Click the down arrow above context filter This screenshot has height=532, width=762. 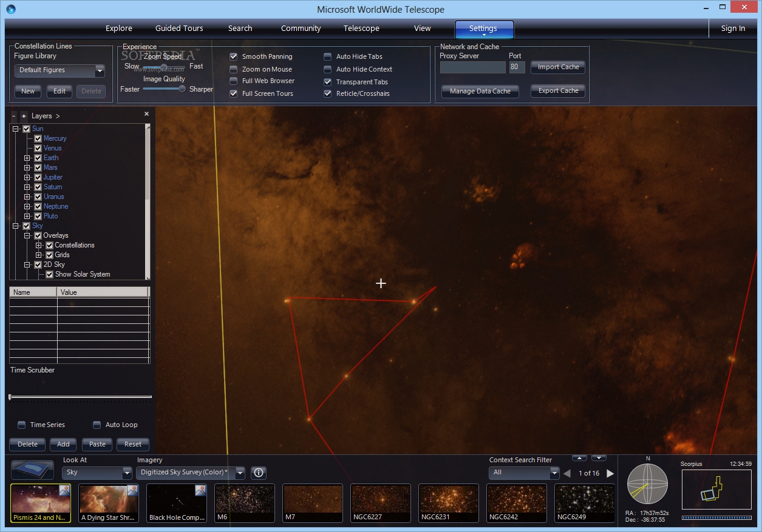tap(599, 457)
